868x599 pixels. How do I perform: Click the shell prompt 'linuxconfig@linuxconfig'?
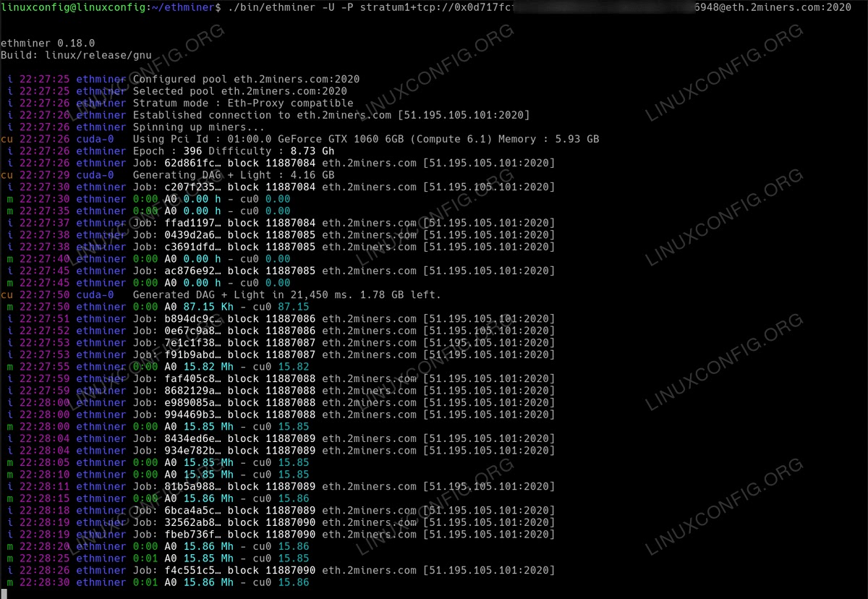(x=73, y=7)
